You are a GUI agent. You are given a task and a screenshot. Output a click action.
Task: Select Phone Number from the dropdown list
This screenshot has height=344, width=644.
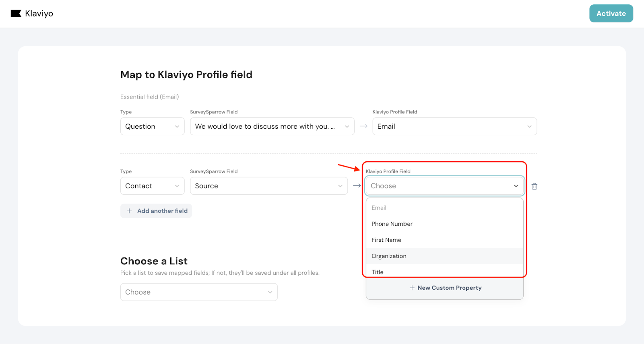click(392, 224)
